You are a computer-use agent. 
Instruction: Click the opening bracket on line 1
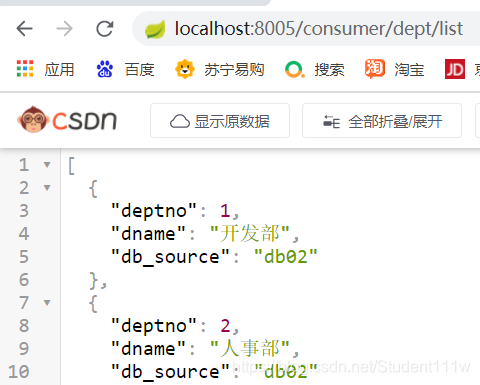coord(71,166)
